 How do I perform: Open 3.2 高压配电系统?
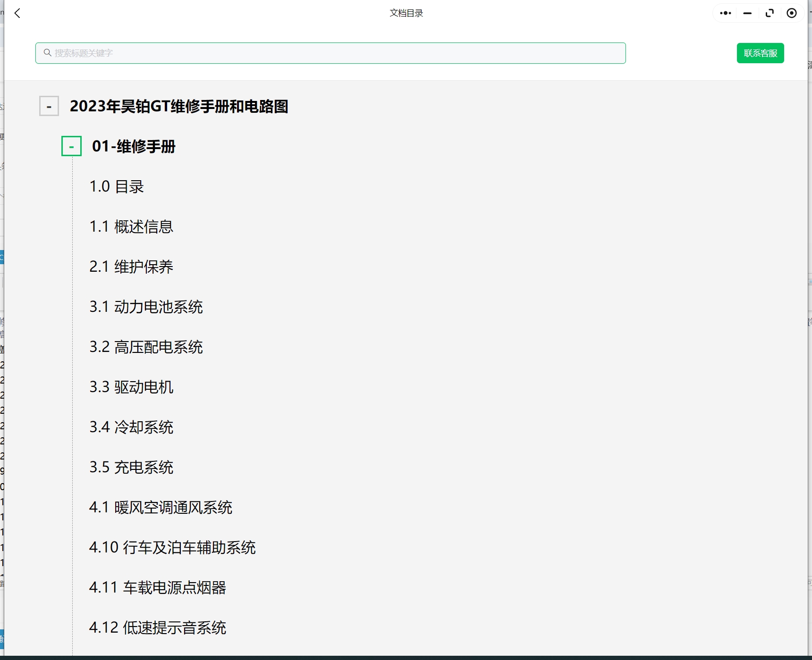(146, 347)
